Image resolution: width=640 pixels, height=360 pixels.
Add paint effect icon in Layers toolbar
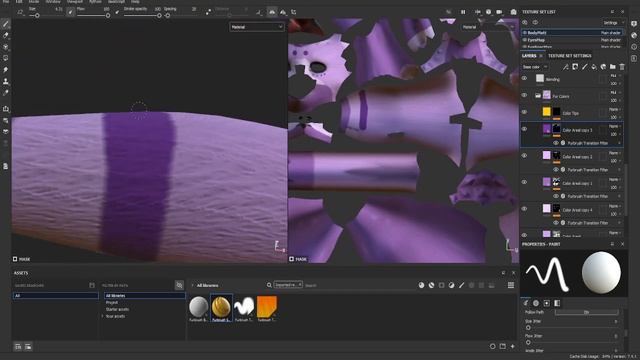pos(566,67)
